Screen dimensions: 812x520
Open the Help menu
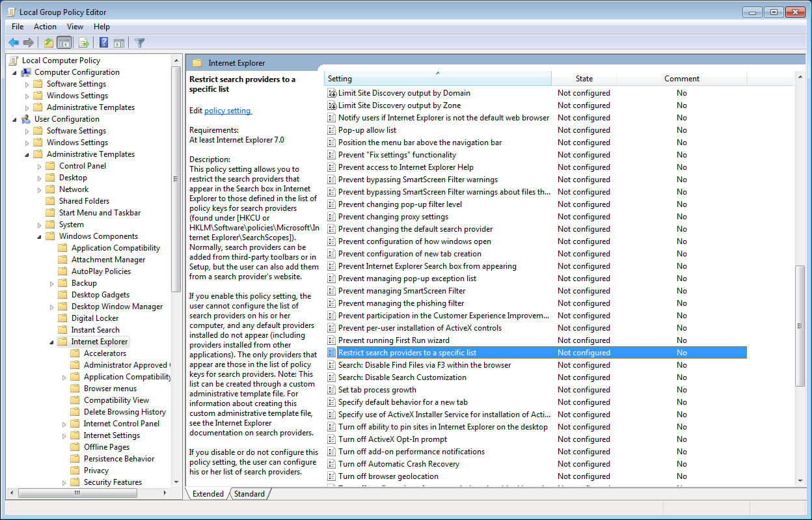click(x=101, y=27)
